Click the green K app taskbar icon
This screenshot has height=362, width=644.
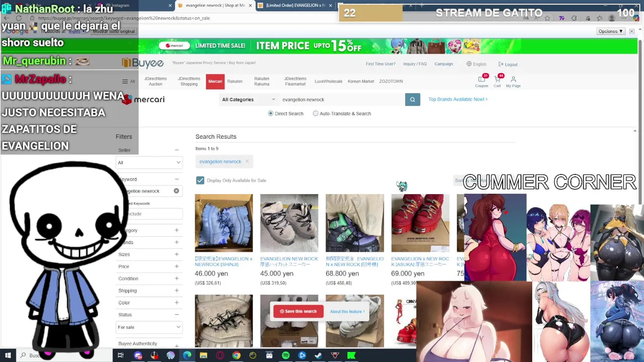(x=351, y=355)
